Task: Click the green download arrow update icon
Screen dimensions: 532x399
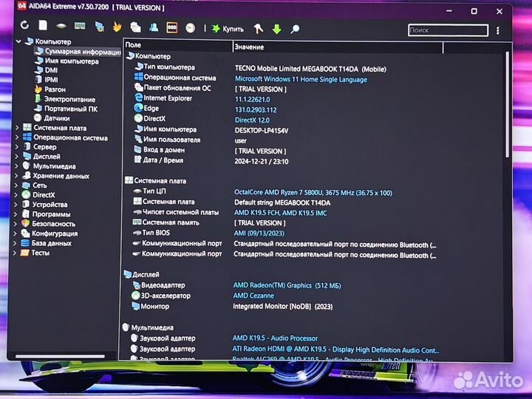Action: pos(276,29)
